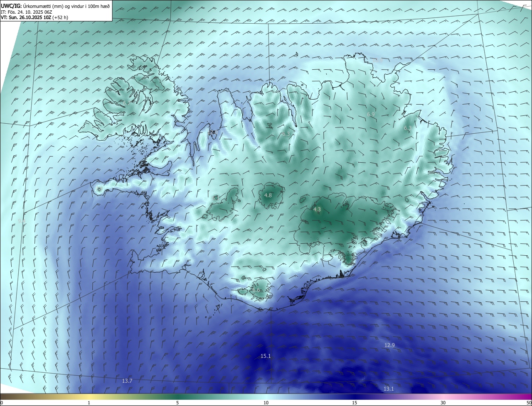Click the 13.7 value in the southwest
532x406 pixels.
click(127, 381)
